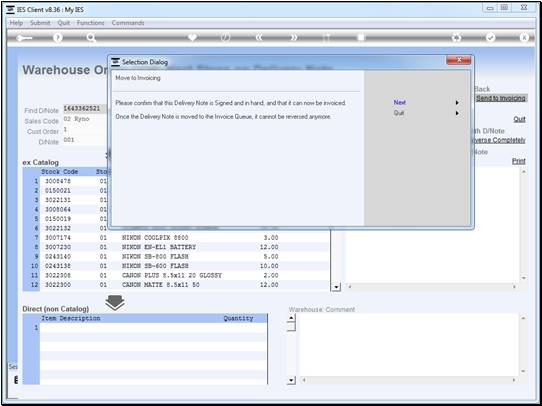This screenshot has width=542, height=406.
Task: Click the checkmark submit icon in the toolbar
Action: click(490, 38)
